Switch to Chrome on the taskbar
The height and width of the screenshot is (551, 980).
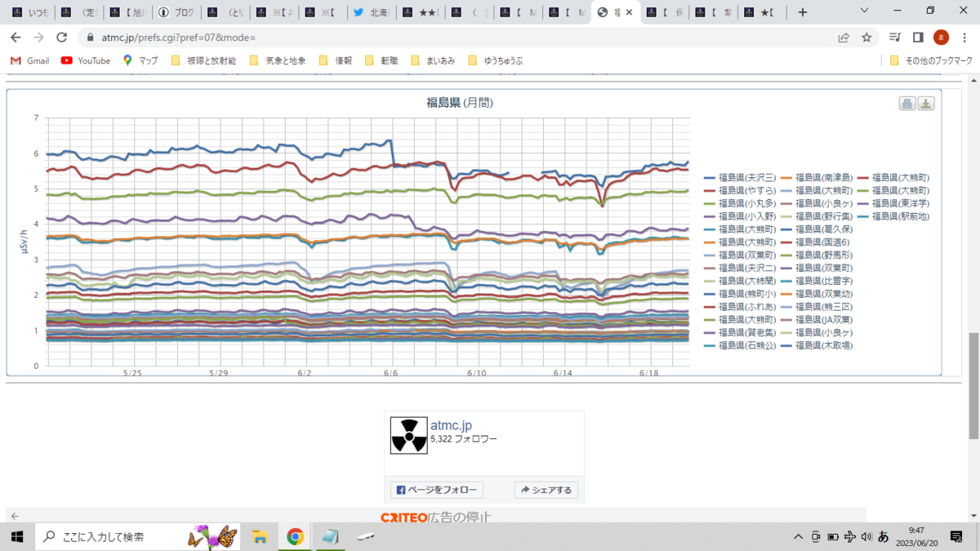296,536
